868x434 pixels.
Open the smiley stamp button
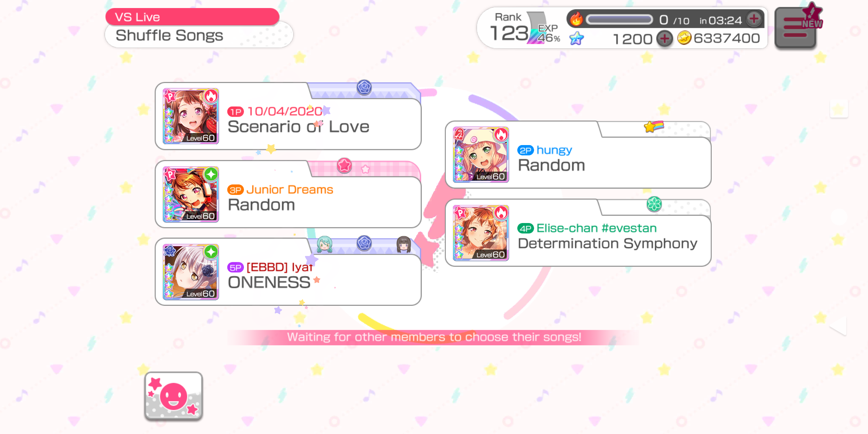coord(174,396)
